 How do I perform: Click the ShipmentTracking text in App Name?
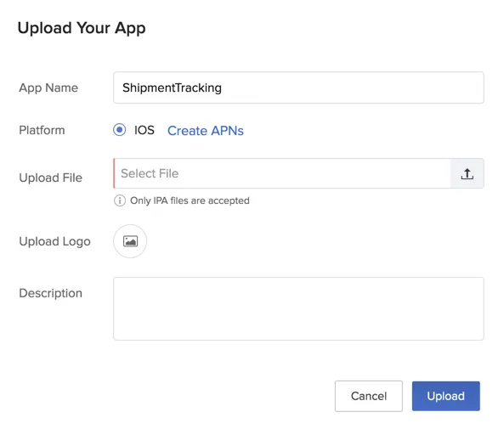172,87
